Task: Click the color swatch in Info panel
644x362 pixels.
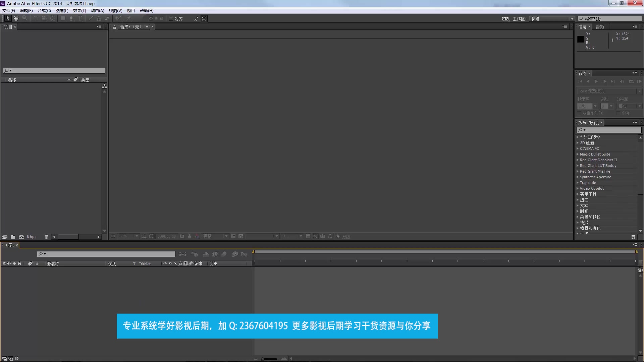Action: tap(581, 39)
